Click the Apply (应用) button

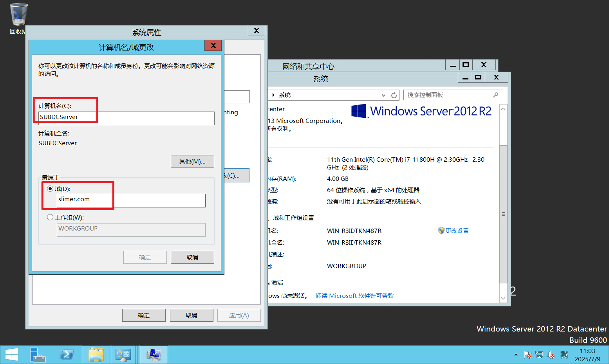coord(239,315)
